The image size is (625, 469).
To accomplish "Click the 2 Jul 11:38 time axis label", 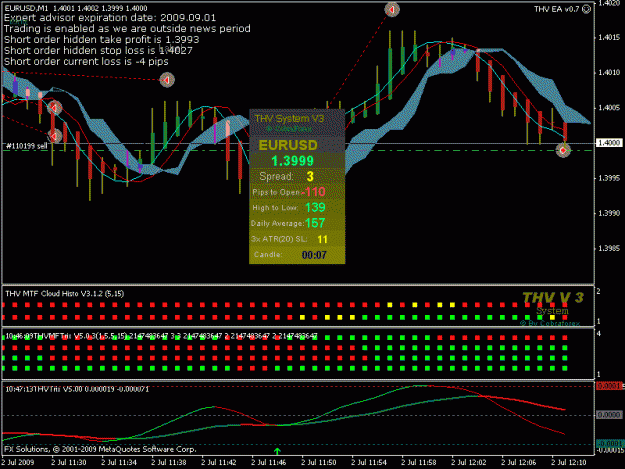I will [x=169, y=463].
